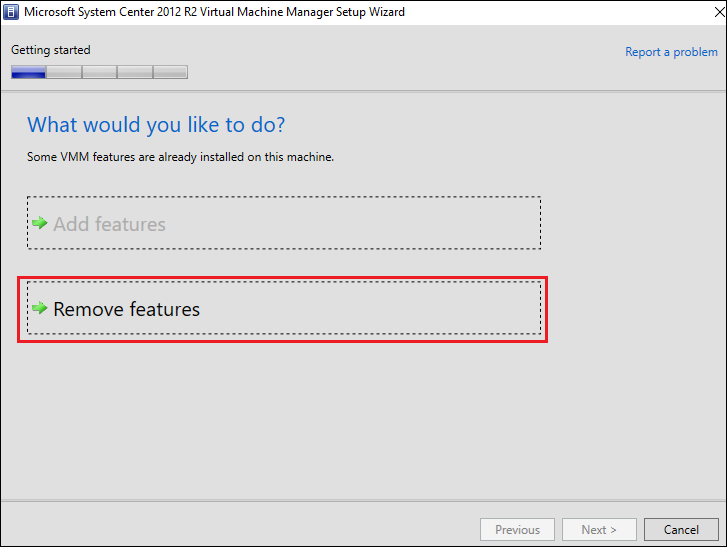
Task: Click the last segment of the progress bar
Action: coord(170,72)
